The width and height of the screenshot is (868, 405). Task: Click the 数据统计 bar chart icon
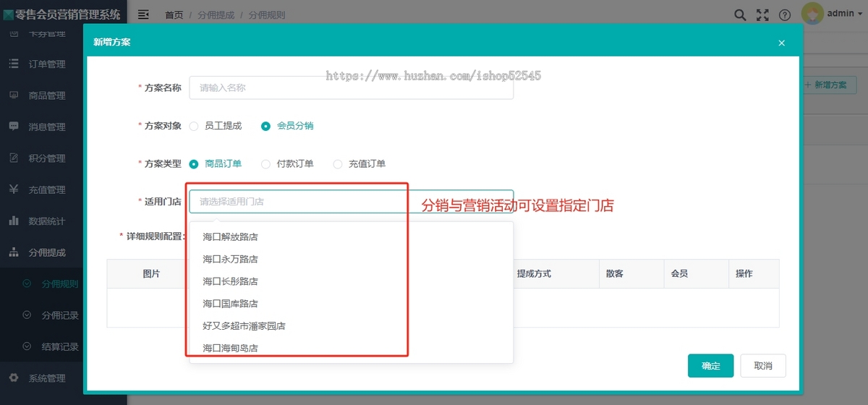coord(14,221)
